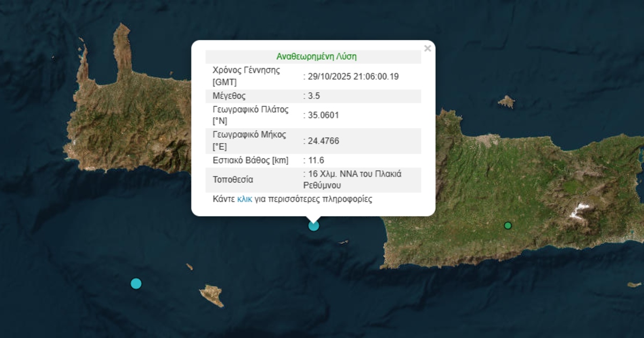Select the latitude value 35.0601
The image size is (644, 338).
(323, 115)
